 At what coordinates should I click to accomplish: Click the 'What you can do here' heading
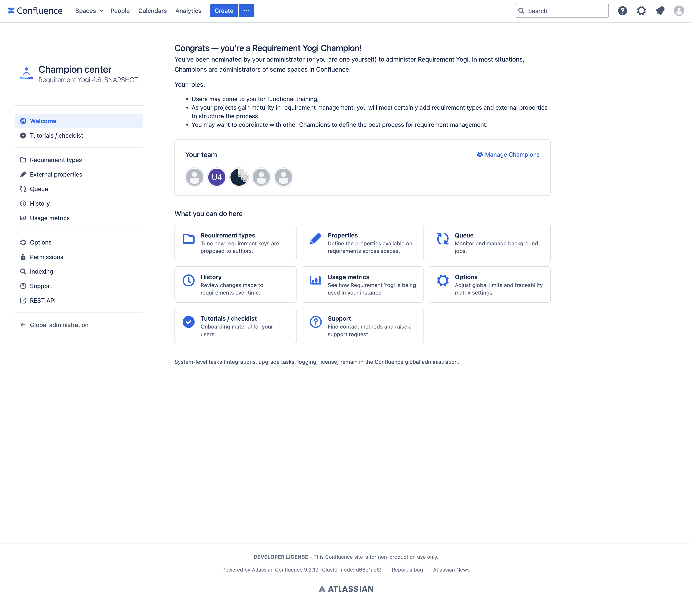(x=208, y=214)
